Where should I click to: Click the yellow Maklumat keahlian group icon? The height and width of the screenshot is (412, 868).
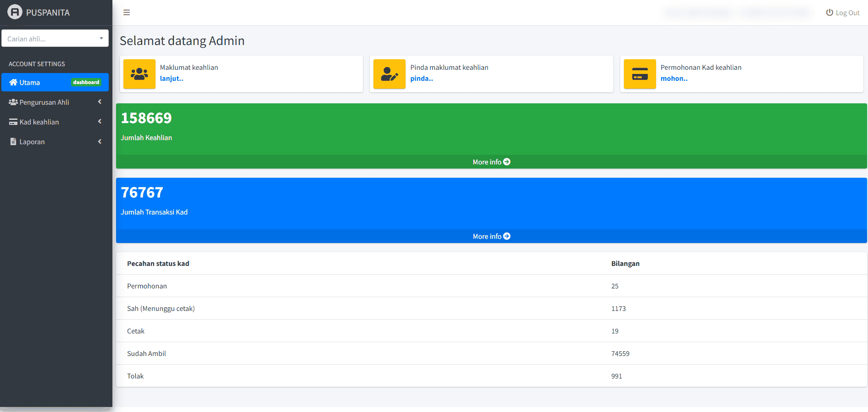pyautogui.click(x=139, y=74)
